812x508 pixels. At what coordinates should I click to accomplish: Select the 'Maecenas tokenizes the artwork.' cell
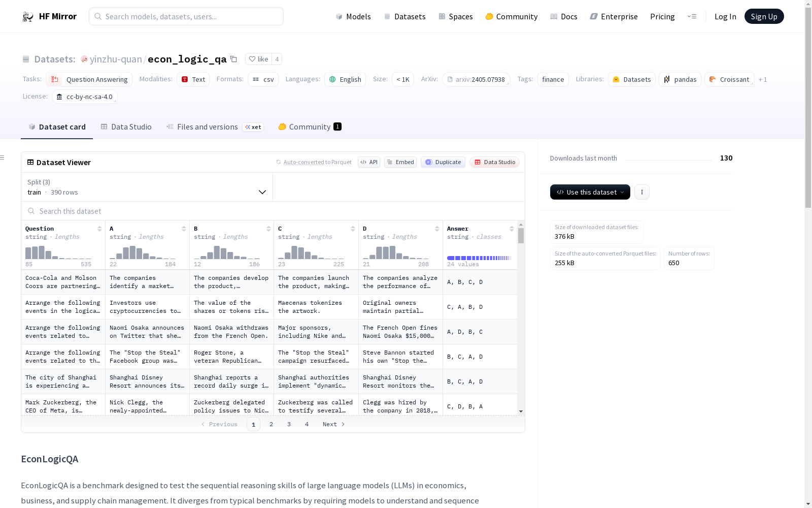(316, 307)
